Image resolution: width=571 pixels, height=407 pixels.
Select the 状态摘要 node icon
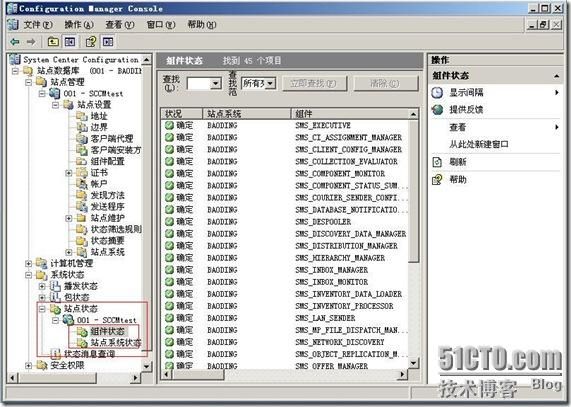click(x=82, y=240)
